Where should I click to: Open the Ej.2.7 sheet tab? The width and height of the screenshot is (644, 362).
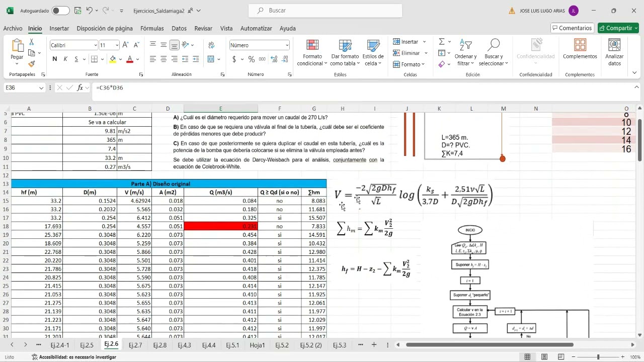tap(135, 345)
